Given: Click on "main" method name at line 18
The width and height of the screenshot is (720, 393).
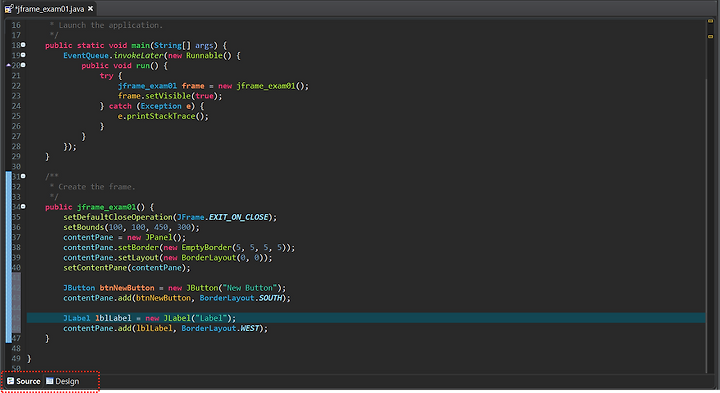Looking at the screenshot, I should point(141,45).
